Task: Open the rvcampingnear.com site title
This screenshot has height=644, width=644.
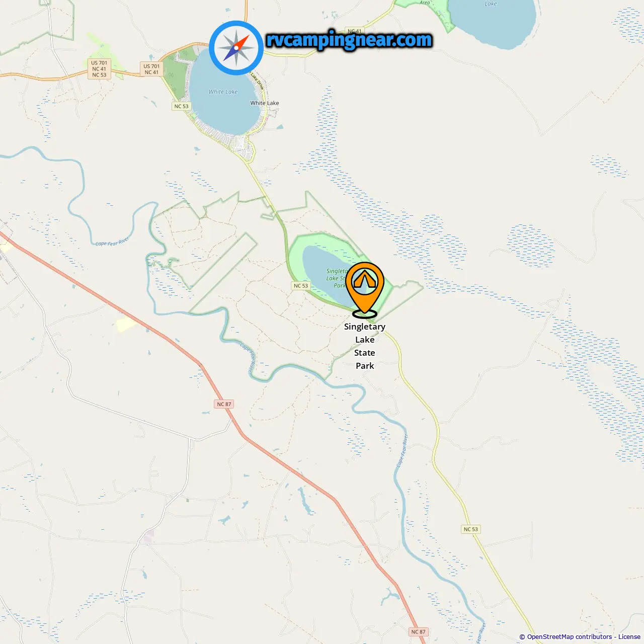Action: [x=349, y=40]
